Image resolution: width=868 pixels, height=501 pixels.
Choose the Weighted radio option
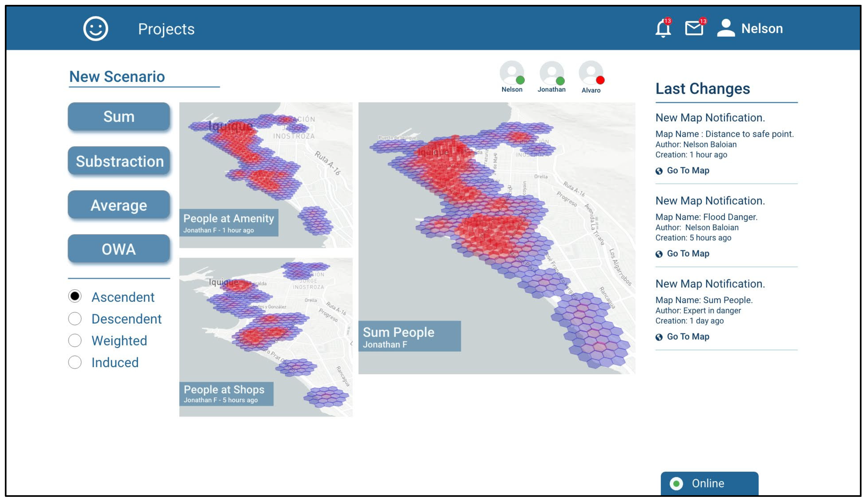coord(75,340)
